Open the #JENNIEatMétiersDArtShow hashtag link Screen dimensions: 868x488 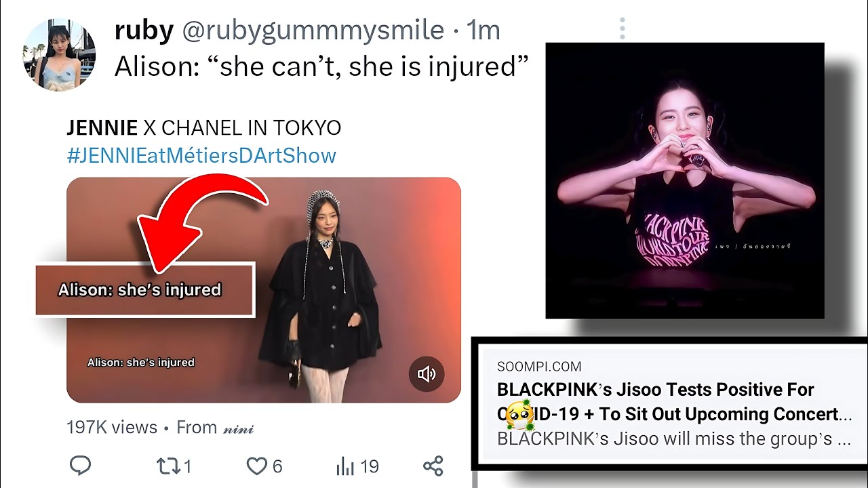pyautogui.click(x=201, y=155)
